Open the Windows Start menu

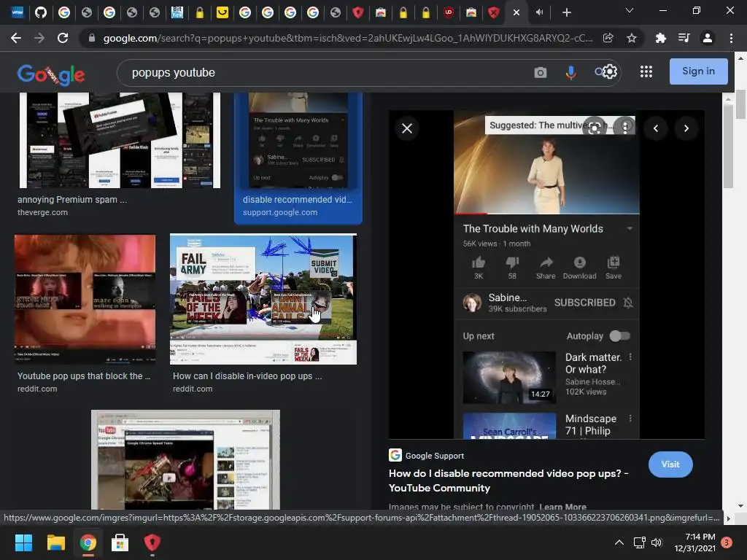click(23, 542)
